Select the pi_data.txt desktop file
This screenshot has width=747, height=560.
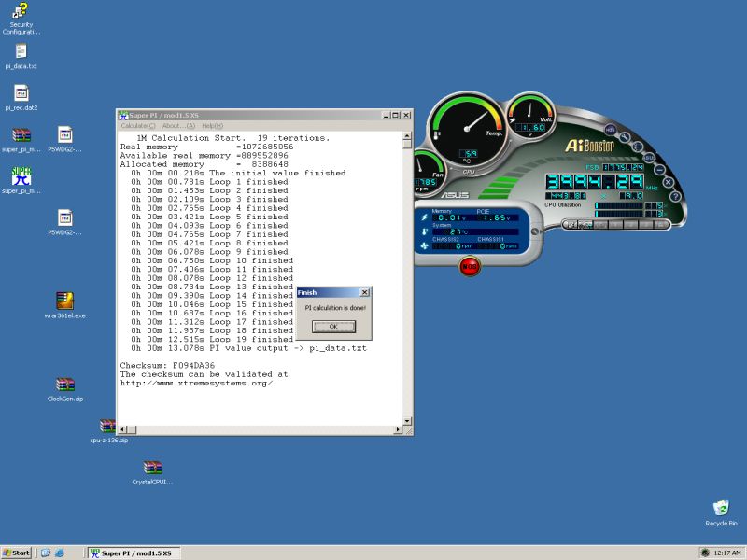tap(21, 56)
